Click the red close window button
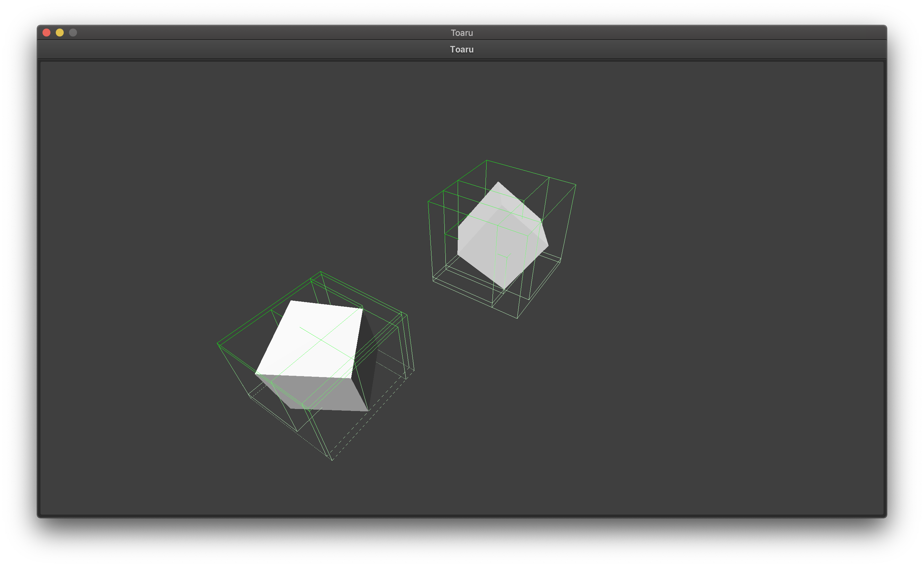 click(x=46, y=33)
